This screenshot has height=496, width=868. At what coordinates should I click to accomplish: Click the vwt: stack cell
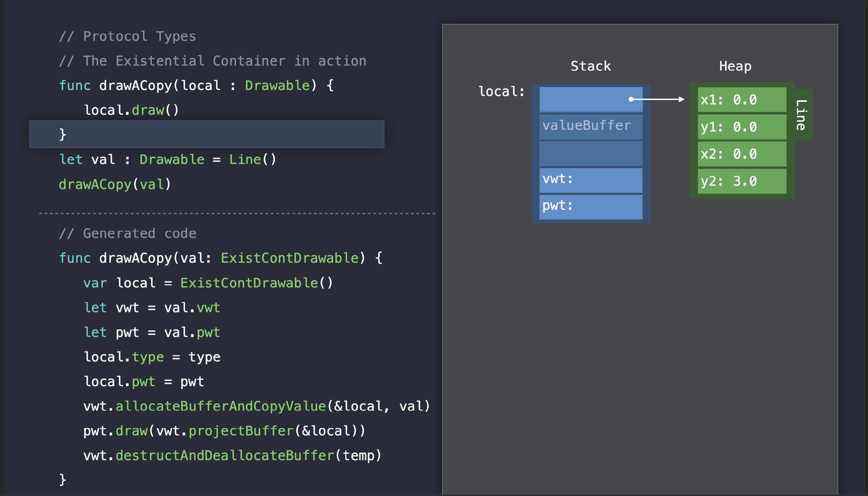(591, 180)
